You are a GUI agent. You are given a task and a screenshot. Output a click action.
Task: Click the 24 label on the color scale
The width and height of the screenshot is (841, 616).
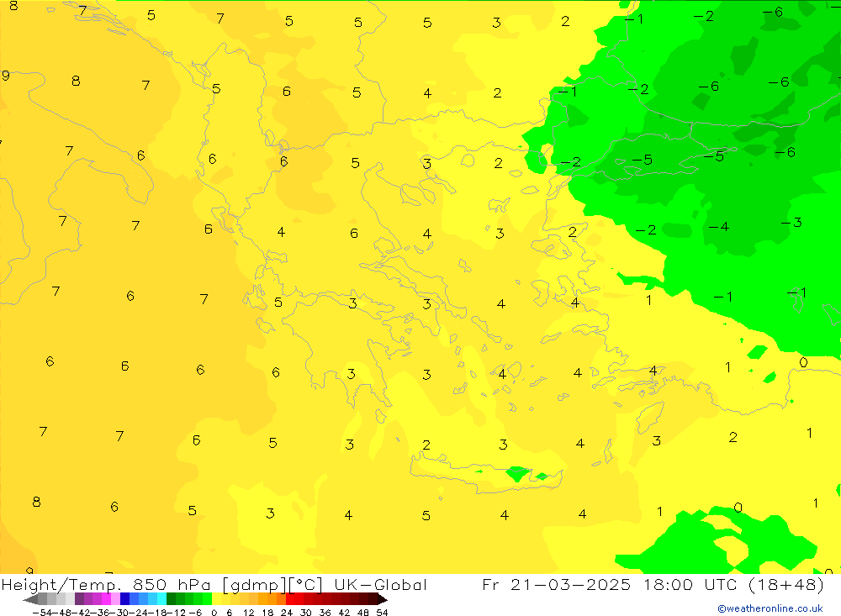click(x=287, y=613)
